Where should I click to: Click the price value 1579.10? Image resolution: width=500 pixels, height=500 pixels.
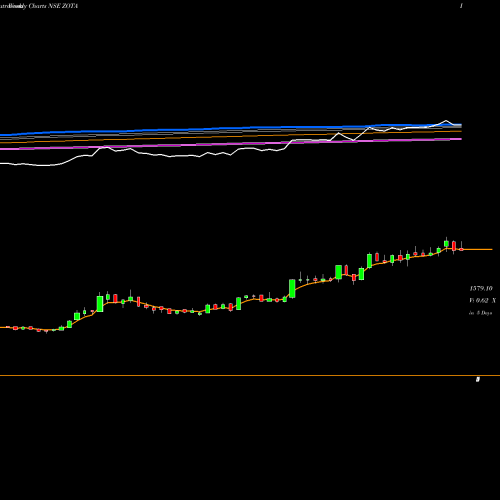click(481, 288)
